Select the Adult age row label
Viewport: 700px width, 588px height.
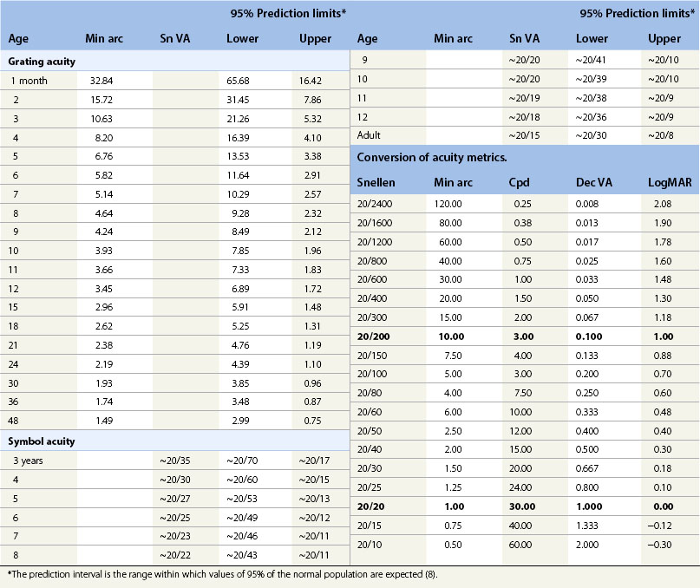(370, 135)
